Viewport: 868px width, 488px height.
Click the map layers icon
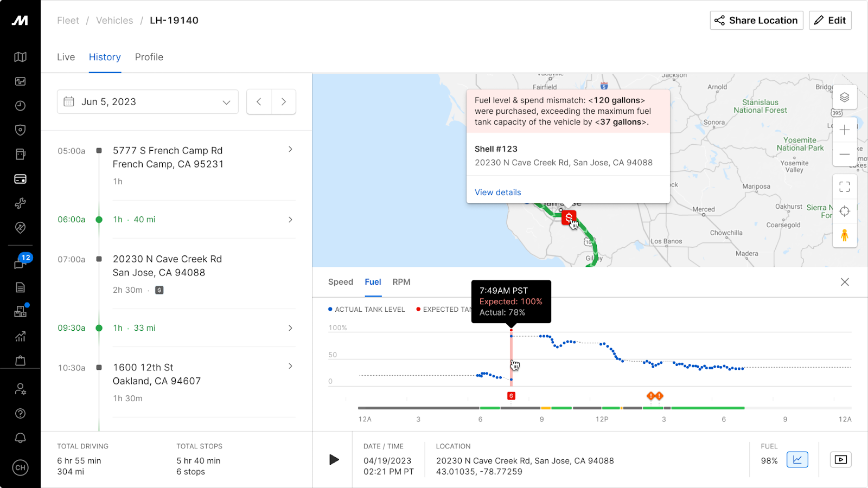tap(845, 98)
